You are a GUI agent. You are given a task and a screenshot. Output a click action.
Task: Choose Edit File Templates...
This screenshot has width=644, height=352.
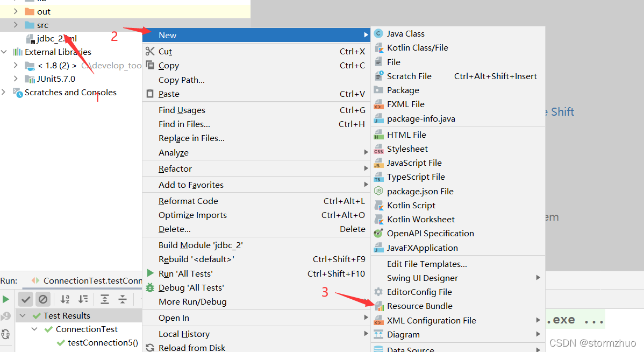pos(458,264)
